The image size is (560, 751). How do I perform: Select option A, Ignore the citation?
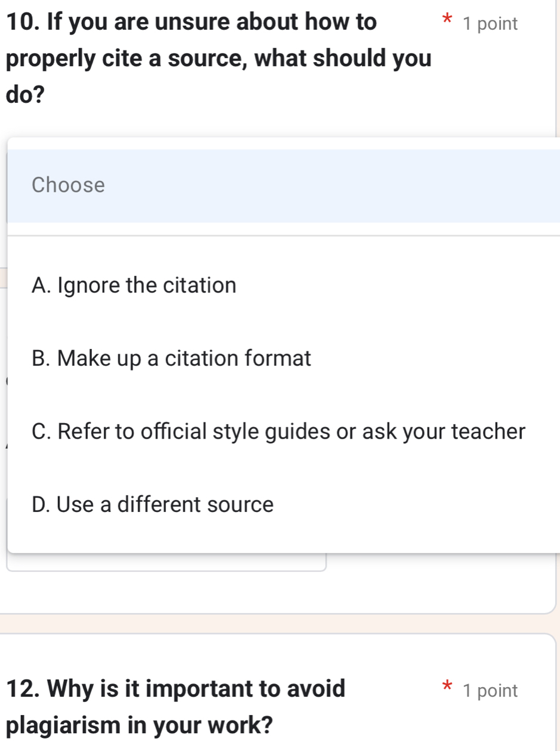pos(135,286)
